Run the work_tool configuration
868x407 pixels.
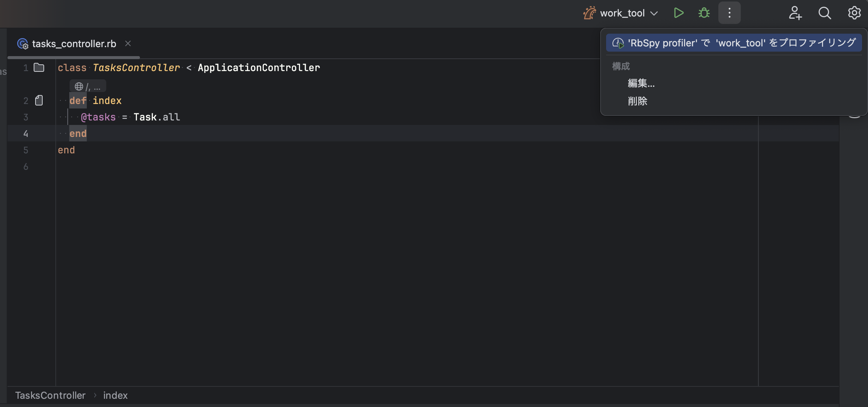pos(679,13)
